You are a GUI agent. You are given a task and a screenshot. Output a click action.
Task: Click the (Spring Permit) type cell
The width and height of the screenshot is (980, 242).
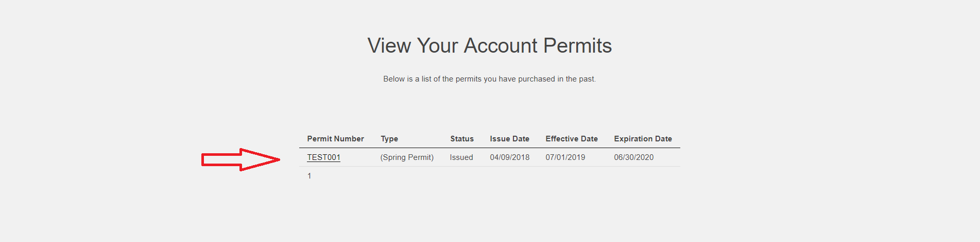pos(407,157)
